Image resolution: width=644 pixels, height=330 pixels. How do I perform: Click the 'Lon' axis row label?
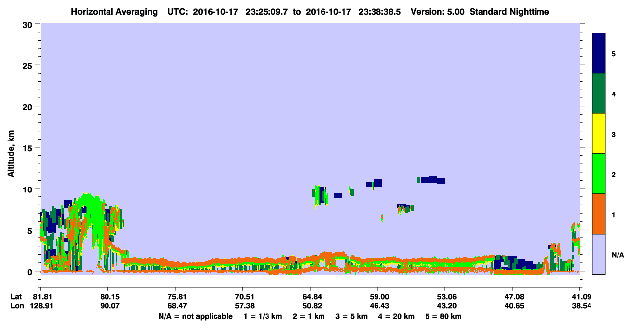[17, 306]
